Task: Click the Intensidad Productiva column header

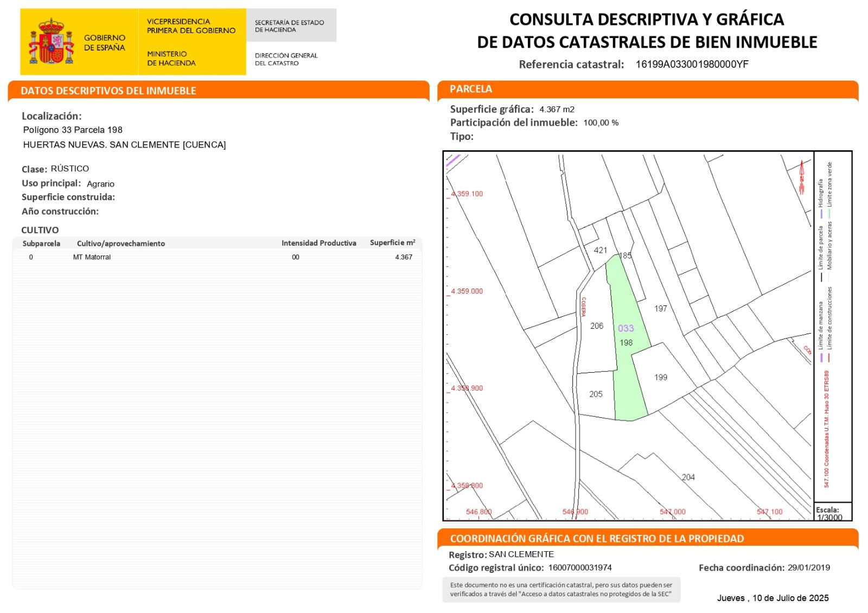Action: (318, 243)
